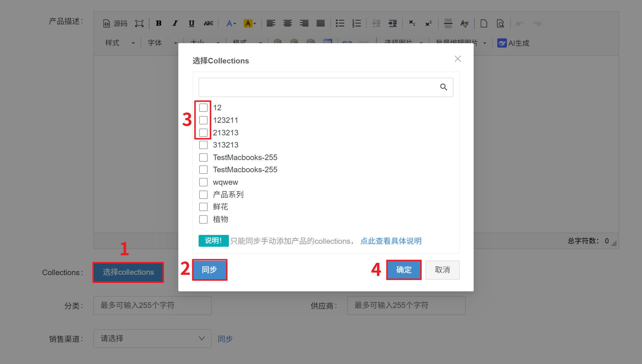The height and width of the screenshot is (364, 642).
Task: Open the text background color picker
Action: [250, 23]
